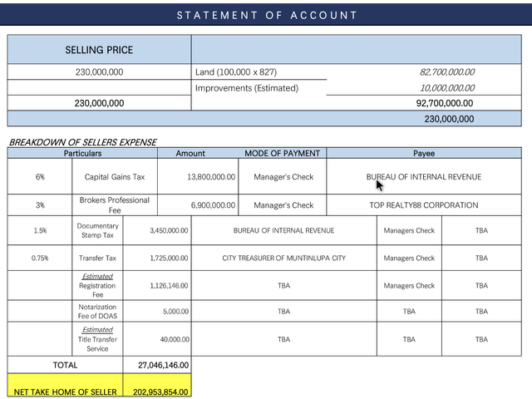Click the 6% rate cell

pyautogui.click(x=40, y=176)
